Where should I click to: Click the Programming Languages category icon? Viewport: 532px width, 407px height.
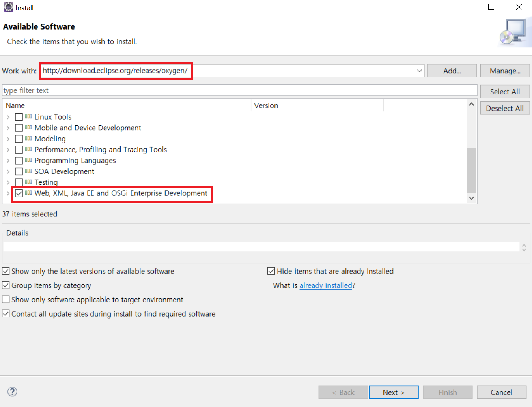(28, 160)
